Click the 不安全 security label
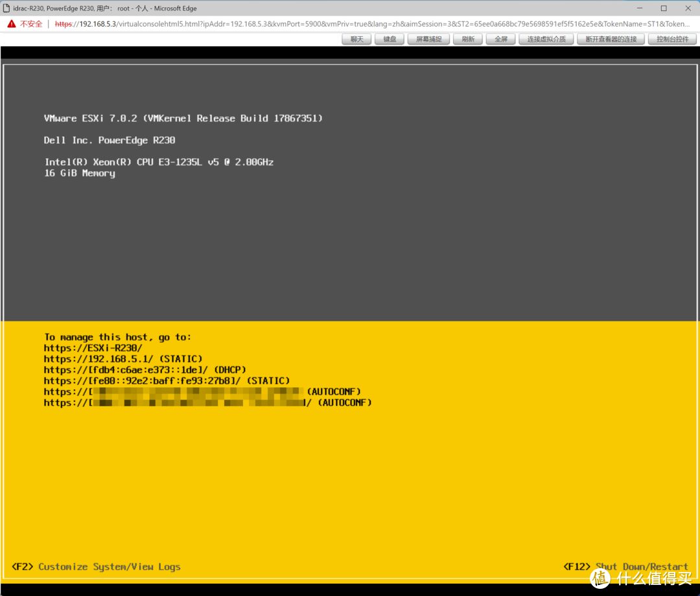Screen dimensions: 700x596 point(31,24)
